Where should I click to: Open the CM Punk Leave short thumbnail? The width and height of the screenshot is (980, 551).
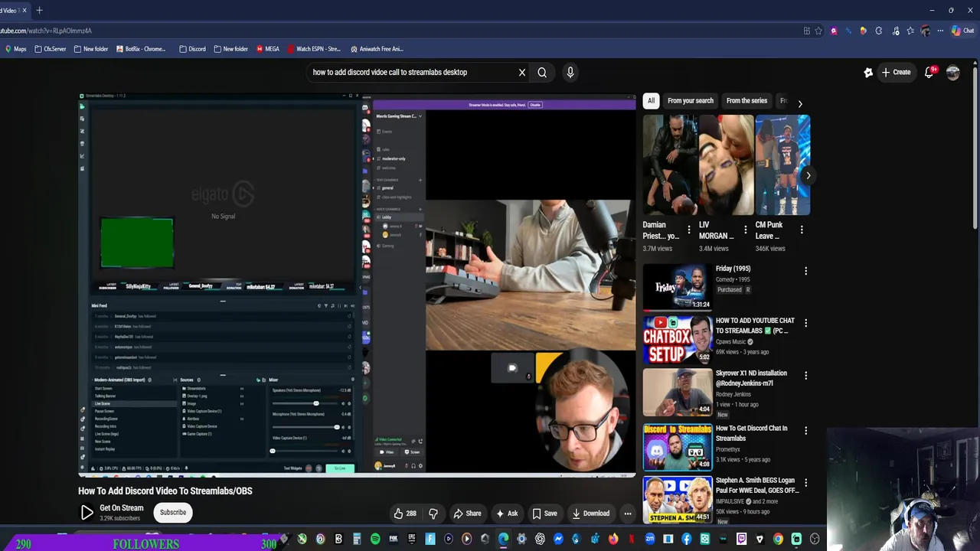click(x=782, y=165)
